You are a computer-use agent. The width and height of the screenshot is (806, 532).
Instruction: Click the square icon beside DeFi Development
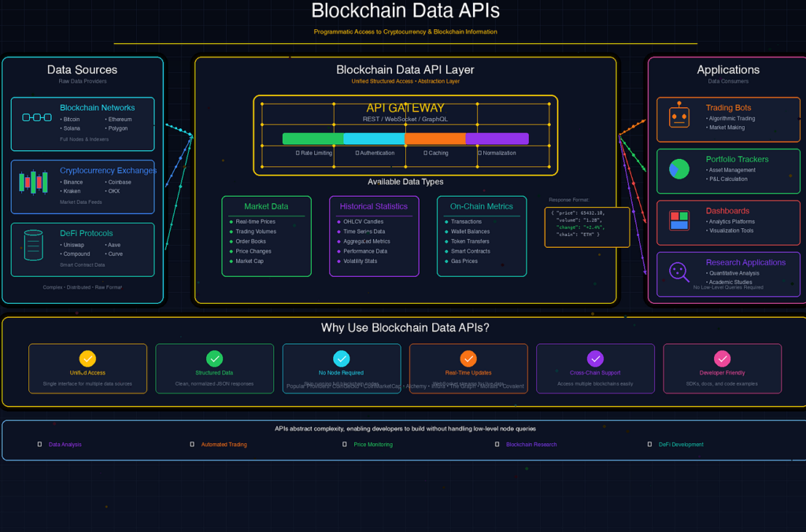point(649,444)
